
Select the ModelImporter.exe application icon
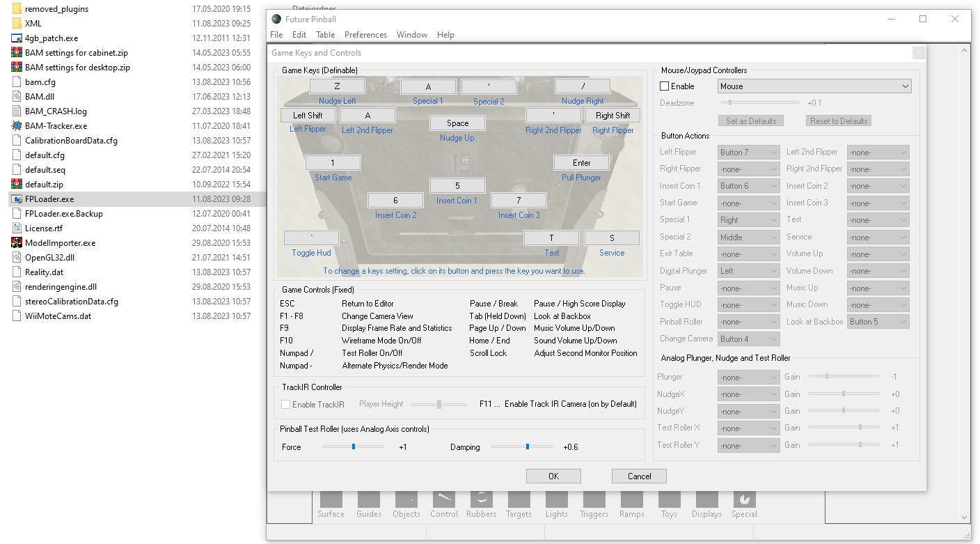click(x=17, y=243)
